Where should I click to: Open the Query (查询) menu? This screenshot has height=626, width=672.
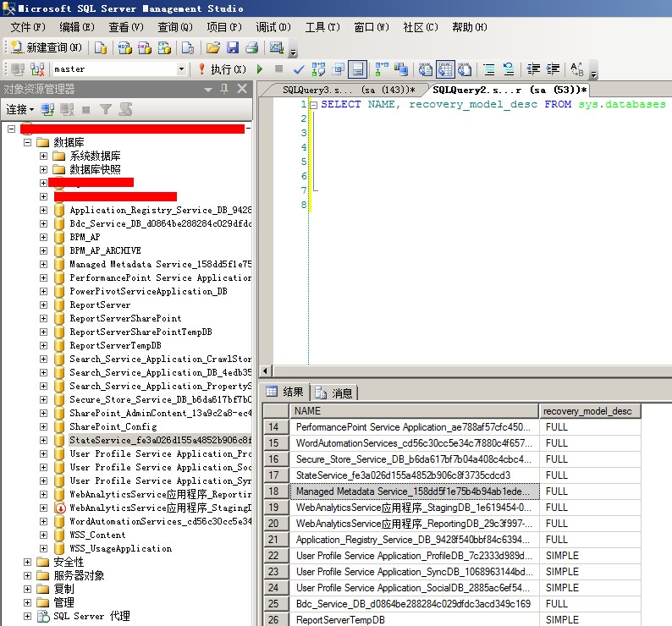point(175,27)
